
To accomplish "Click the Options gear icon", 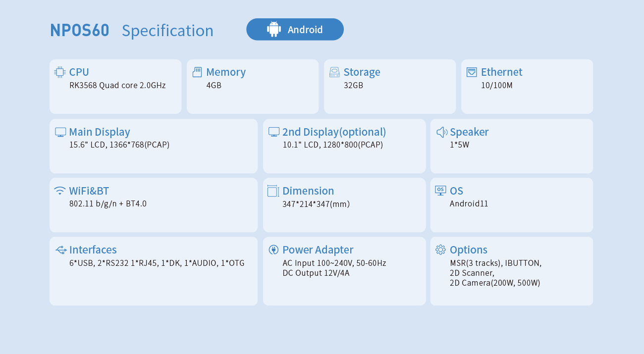I will pyautogui.click(x=440, y=250).
